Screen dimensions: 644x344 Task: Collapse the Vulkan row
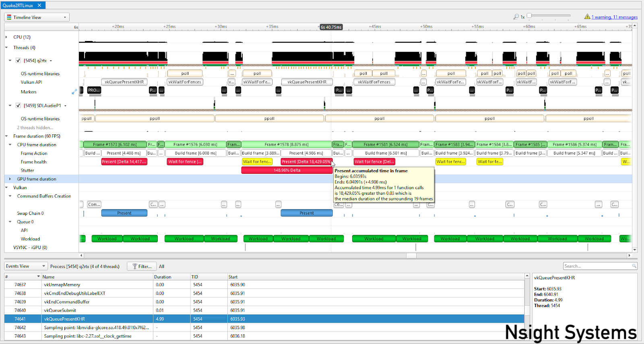point(6,187)
